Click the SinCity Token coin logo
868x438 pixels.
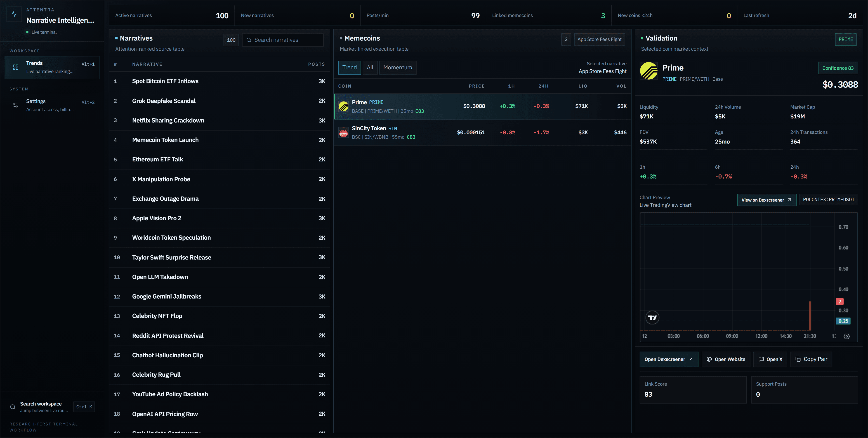343,132
